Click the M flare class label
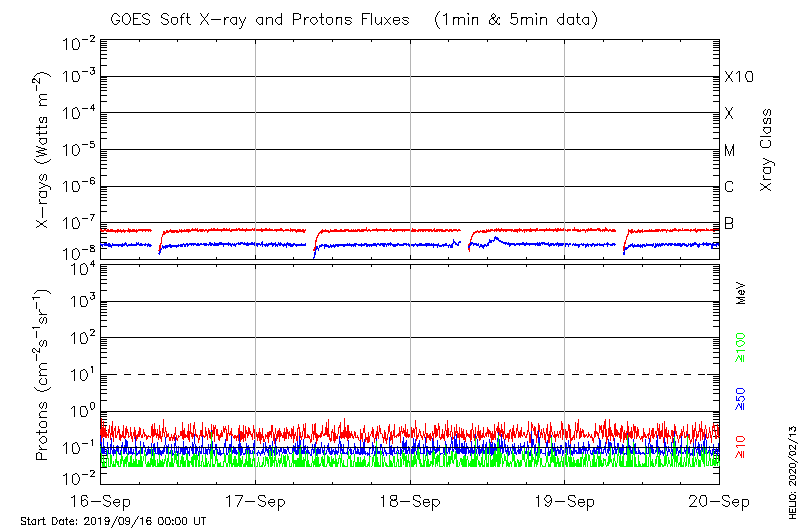This screenshot has height=530, width=800. 730,150
